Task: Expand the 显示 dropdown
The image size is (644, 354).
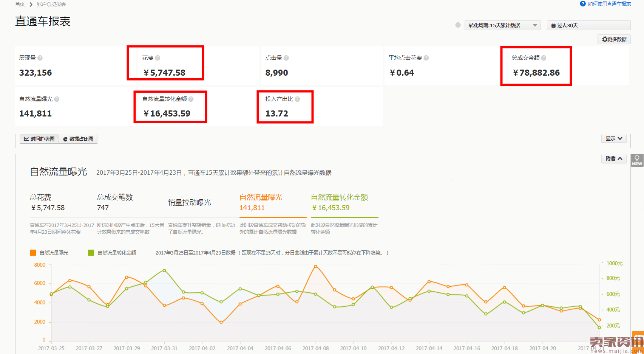Action: pos(614,138)
